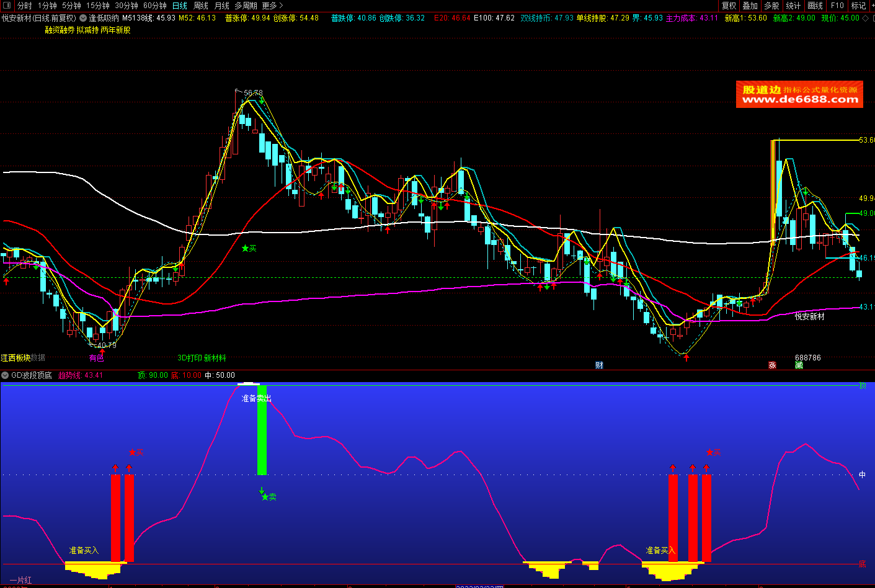The height and width of the screenshot is (588, 875).
Task: Open the 多股 multi-stock view
Action: (x=771, y=6)
